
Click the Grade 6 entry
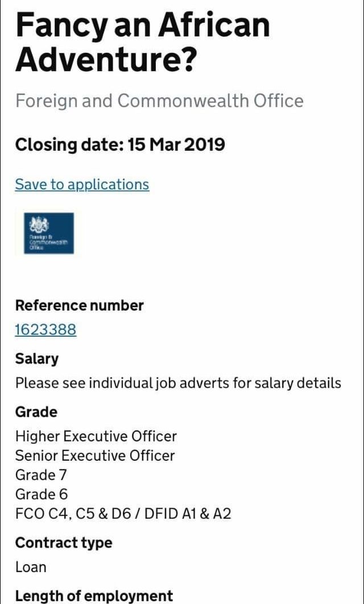point(42,494)
